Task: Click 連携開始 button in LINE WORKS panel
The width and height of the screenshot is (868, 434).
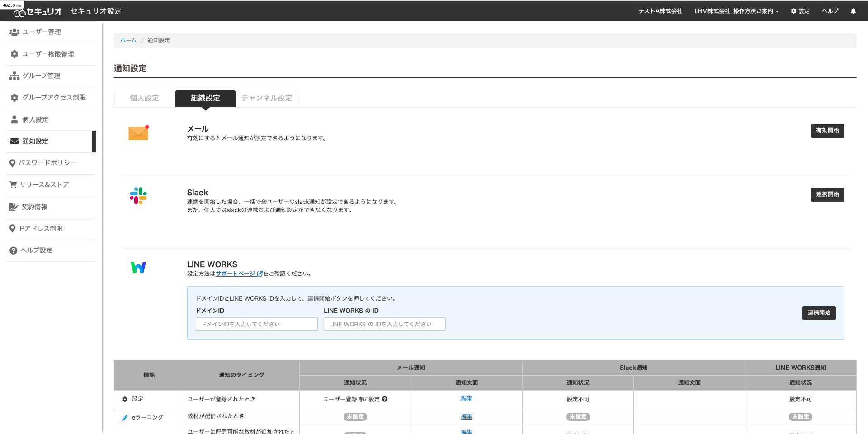Action: pyautogui.click(x=819, y=313)
